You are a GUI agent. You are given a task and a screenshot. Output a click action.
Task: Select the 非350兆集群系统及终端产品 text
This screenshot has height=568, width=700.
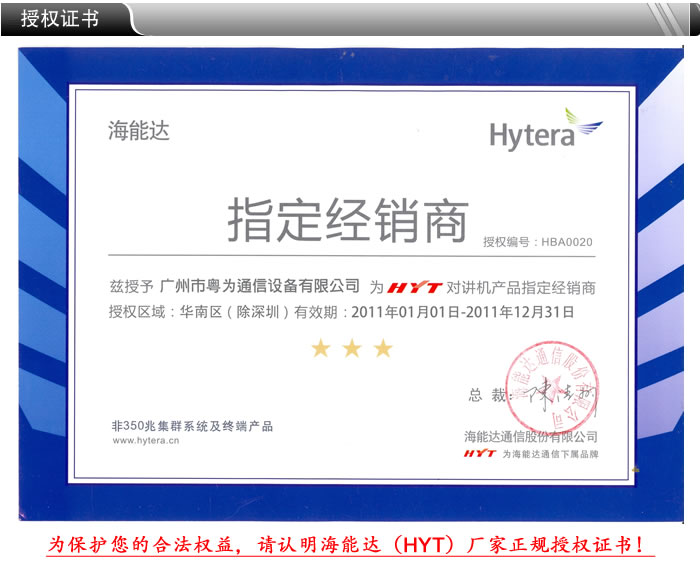(x=191, y=426)
